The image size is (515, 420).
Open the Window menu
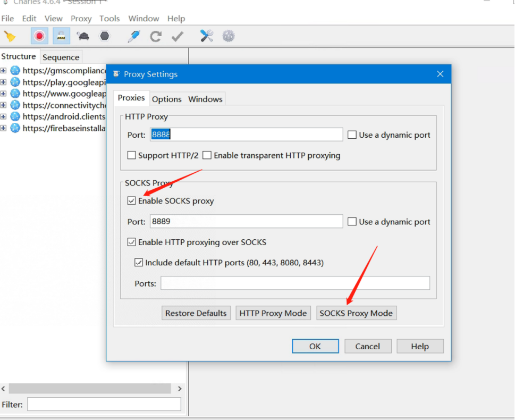pos(143,19)
